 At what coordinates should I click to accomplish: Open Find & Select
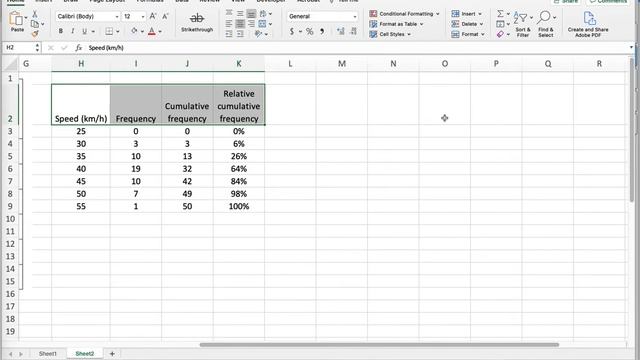545,24
